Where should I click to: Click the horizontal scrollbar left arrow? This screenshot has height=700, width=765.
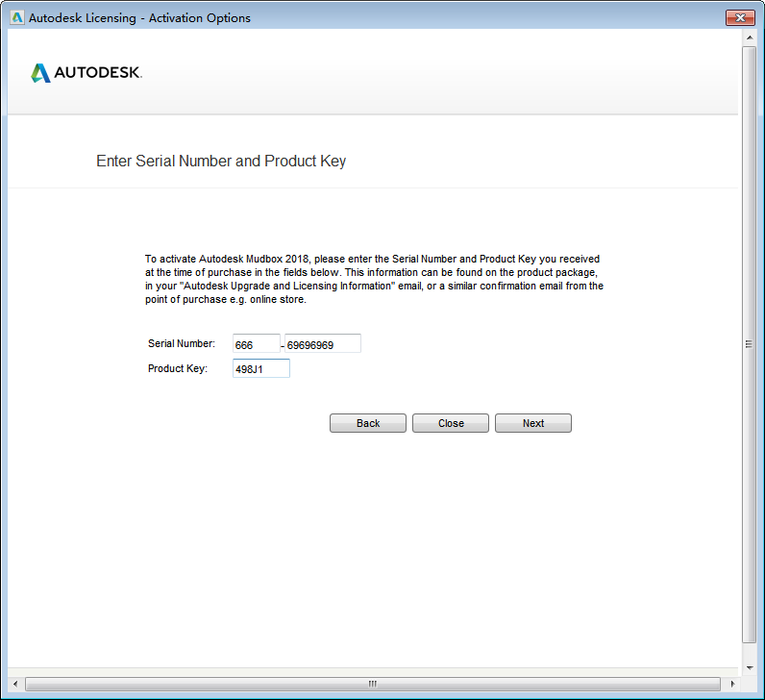coord(15,684)
